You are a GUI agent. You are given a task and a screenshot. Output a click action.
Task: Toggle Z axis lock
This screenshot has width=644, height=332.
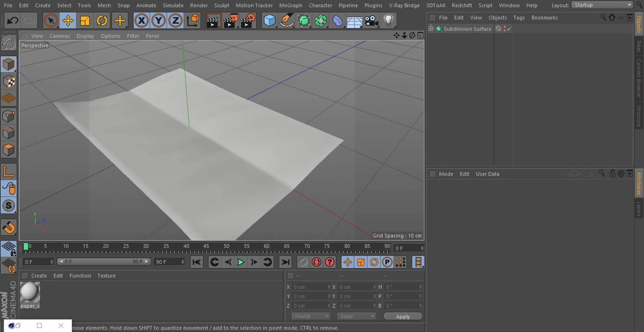(175, 21)
